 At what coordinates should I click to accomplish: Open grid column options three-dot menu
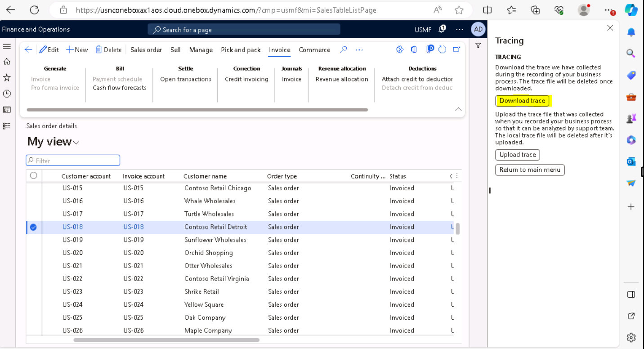(457, 176)
